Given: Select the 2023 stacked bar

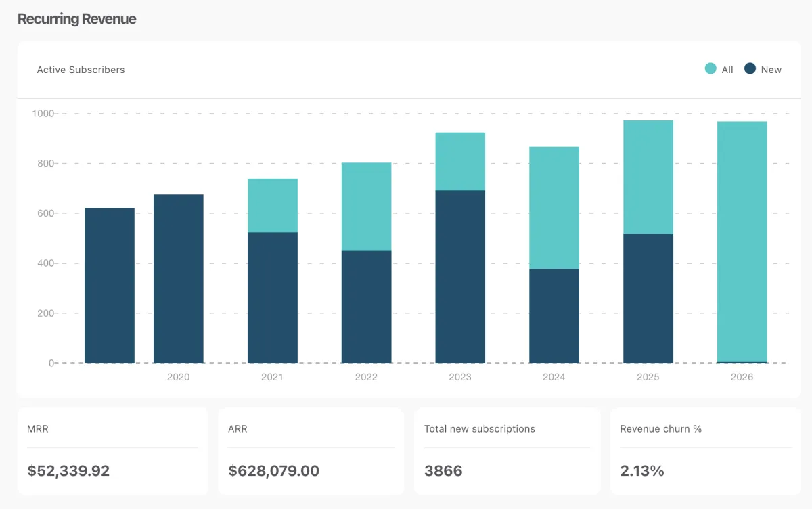Looking at the screenshot, I should point(461,244).
